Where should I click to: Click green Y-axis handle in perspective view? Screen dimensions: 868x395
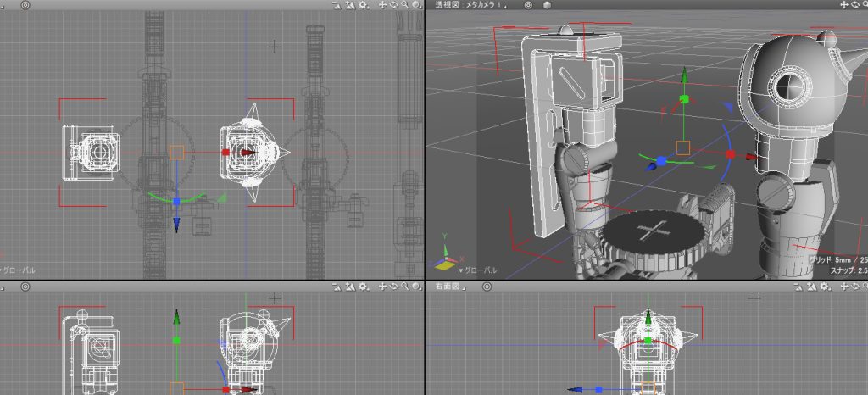[x=684, y=99]
